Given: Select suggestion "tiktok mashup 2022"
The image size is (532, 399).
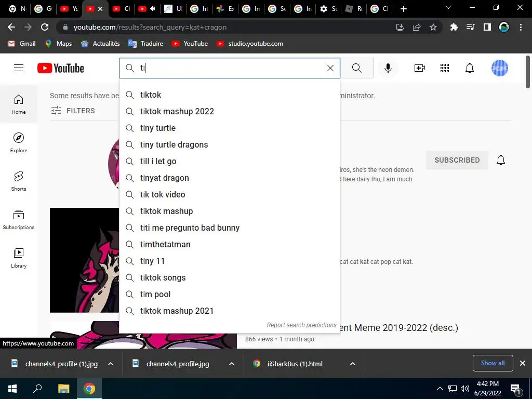Looking at the screenshot, I should click(229, 111).
